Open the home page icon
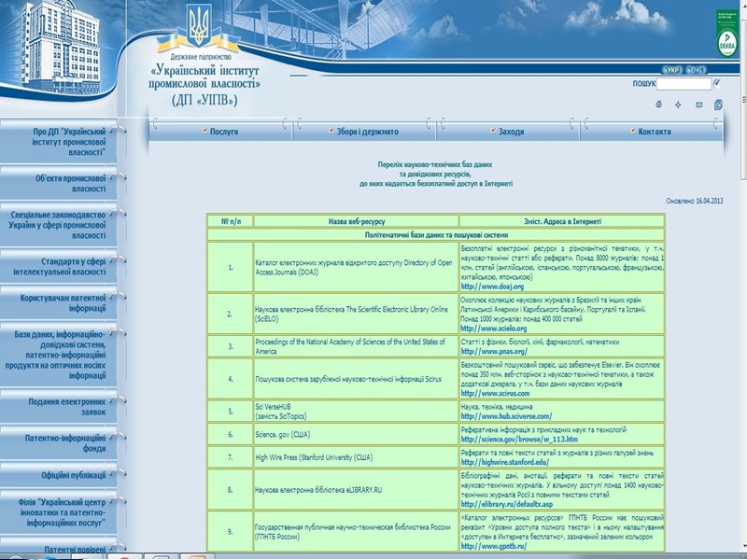This screenshot has width=747, height=560. click(x=659, y=105)
